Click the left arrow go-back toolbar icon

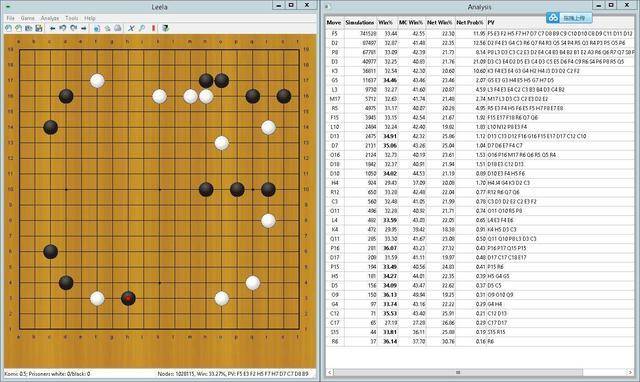(x=53, y=28)
